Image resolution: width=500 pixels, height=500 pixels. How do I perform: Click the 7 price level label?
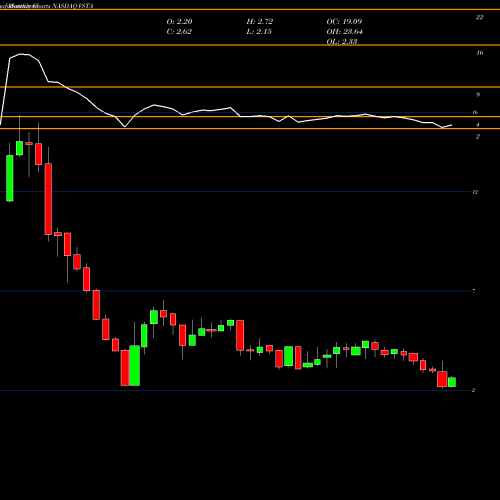[x=474, y=291]
